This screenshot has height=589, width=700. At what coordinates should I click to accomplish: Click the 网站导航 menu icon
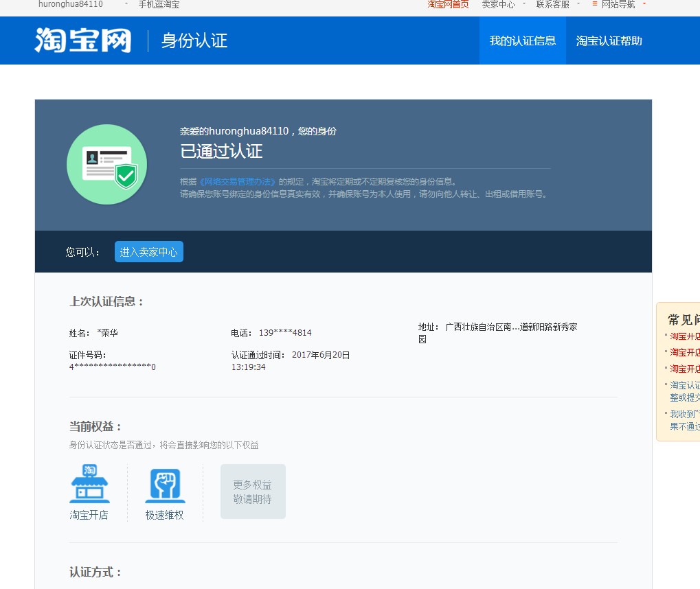(595, 4)
